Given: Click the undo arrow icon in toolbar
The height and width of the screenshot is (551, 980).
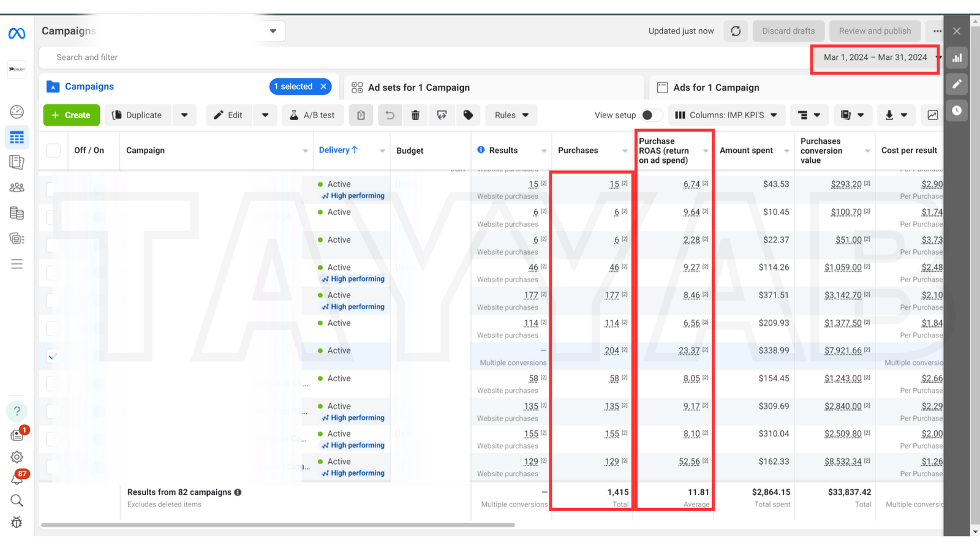Looking at the screenshot, I should 390,115.
